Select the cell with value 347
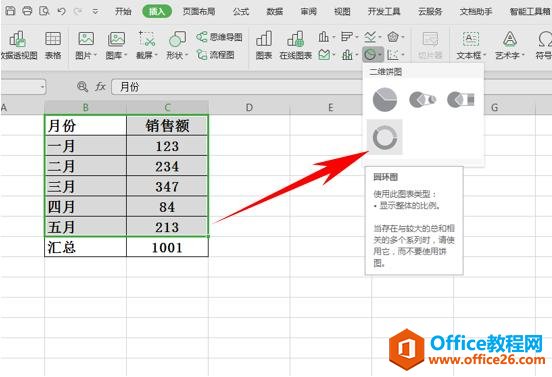 (167, 186)
